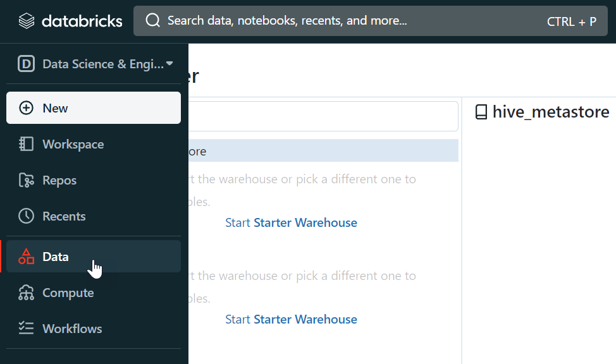This screenshot has height=364, width=616.
Task: Click the Workspace notebook icon
Action: click(25, 144)
